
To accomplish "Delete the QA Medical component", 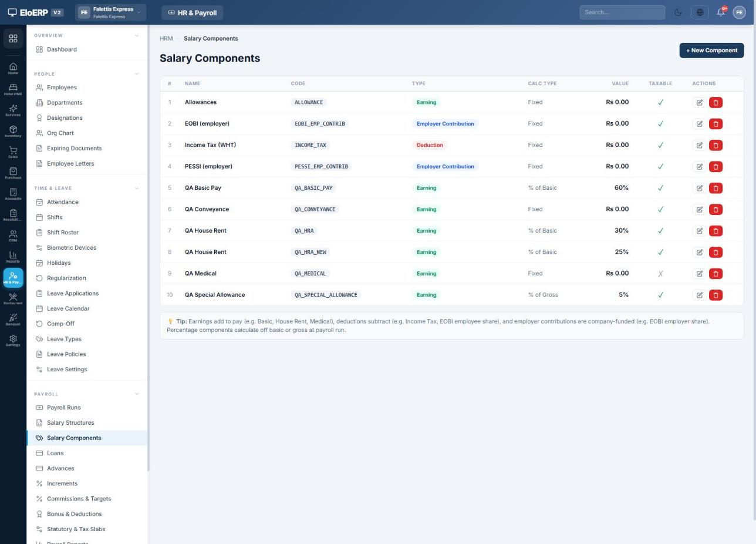I will coord(716,274).
